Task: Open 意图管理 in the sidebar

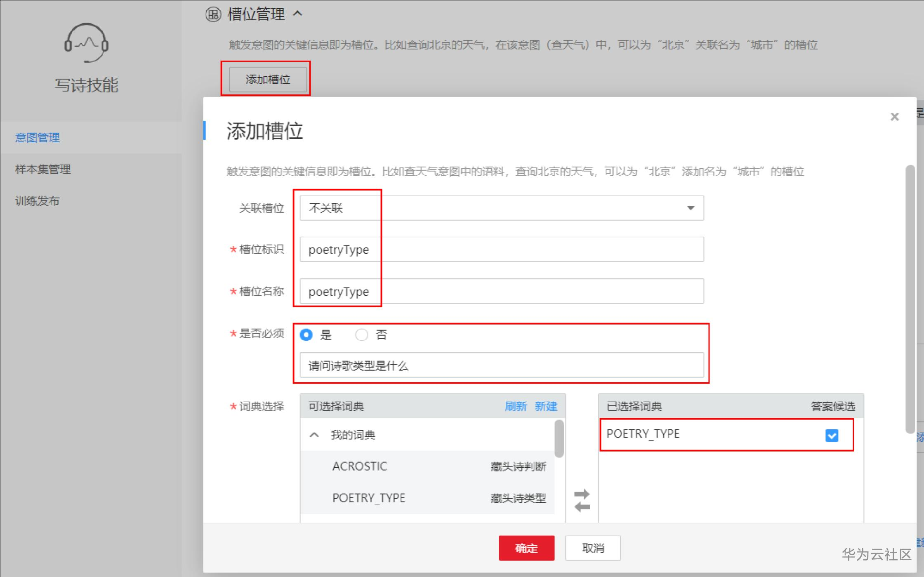Action: tap(38, 137)
